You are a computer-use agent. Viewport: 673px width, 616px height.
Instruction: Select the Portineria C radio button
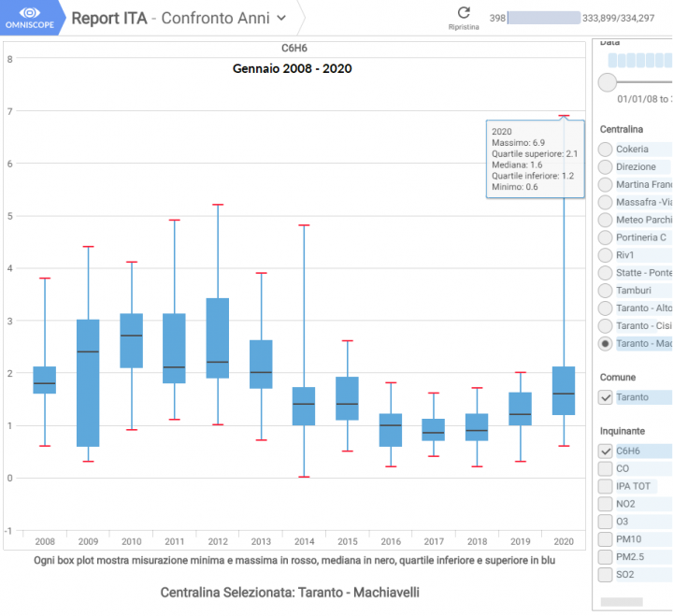(606, 237)
